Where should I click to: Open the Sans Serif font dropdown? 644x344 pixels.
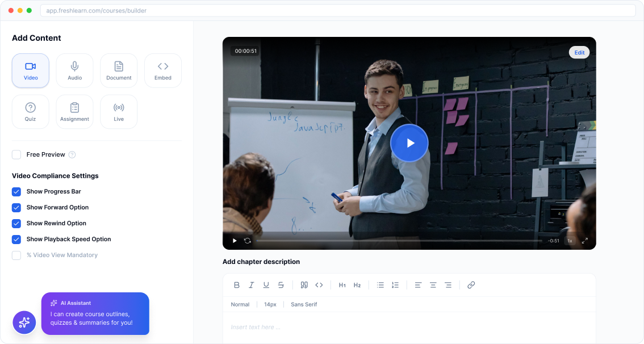(x=304, y=305)
